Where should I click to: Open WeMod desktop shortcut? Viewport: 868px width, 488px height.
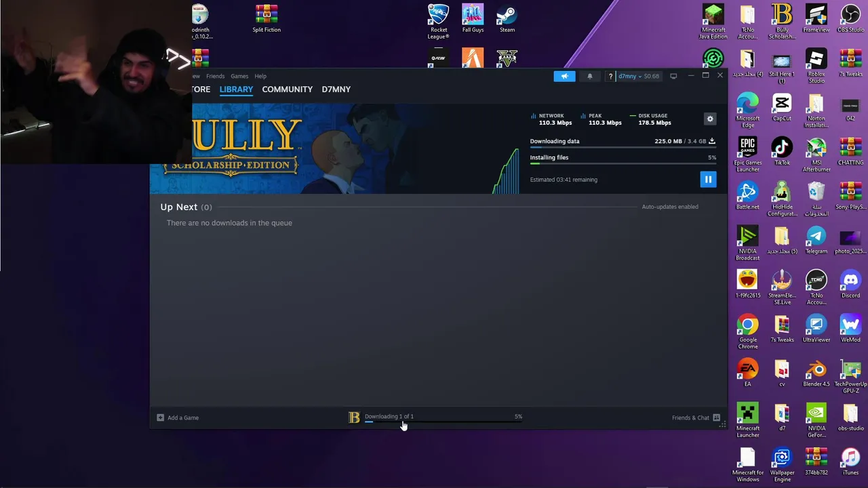850,329
